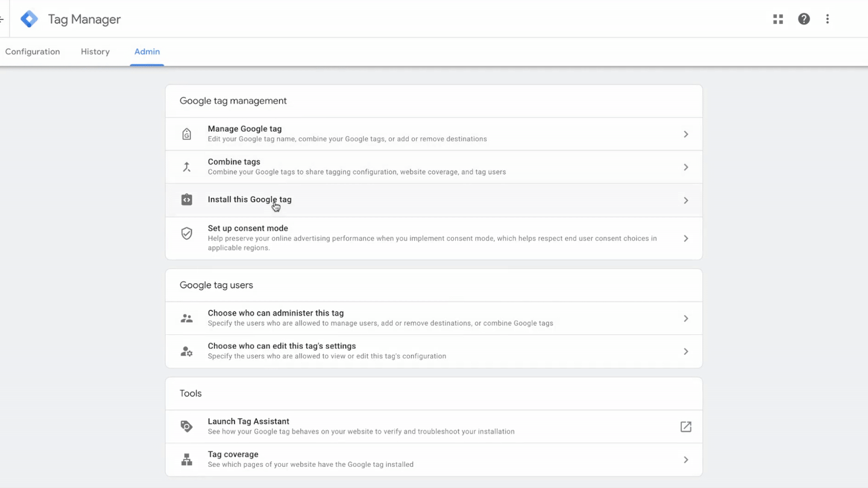868x488 pixels.
Task: Click the Tools section heading
Action: (x=190, y=393)
